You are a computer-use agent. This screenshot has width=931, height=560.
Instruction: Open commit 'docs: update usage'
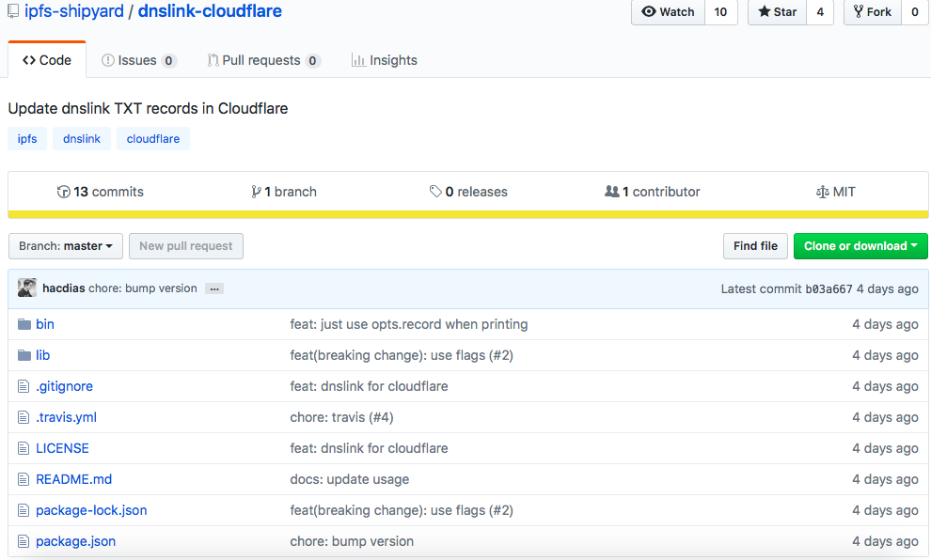pyautogui.click(x=349, y=479)
